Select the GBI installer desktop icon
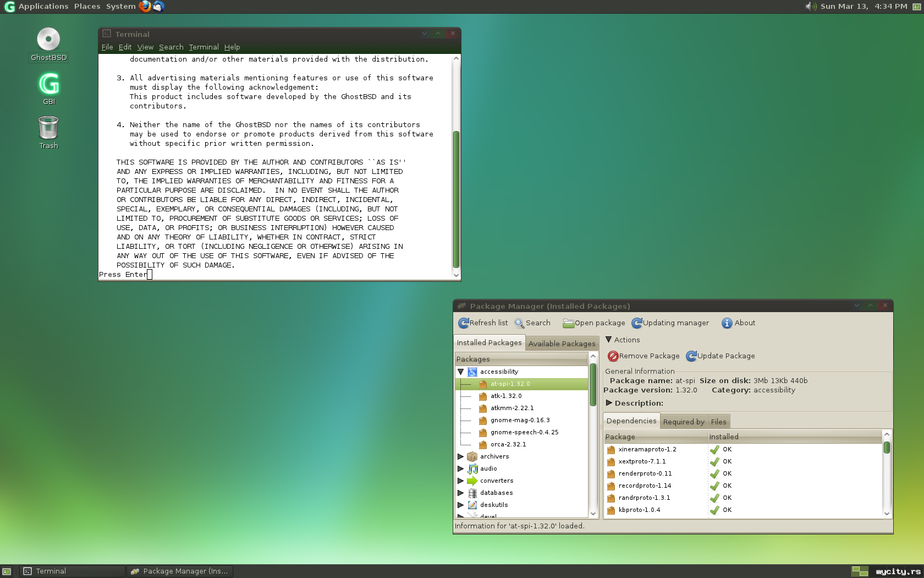The height and width of the screenshot is (578, 924). 49,84
